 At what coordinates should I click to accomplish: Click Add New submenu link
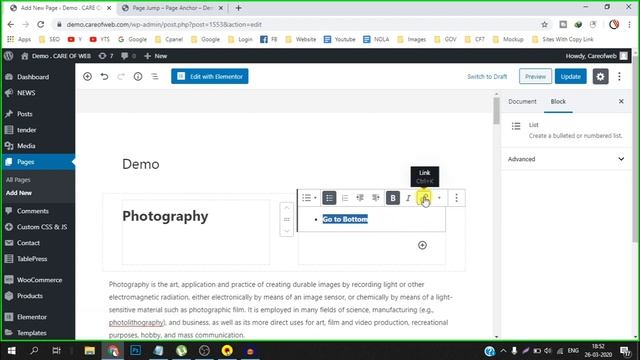19,193
